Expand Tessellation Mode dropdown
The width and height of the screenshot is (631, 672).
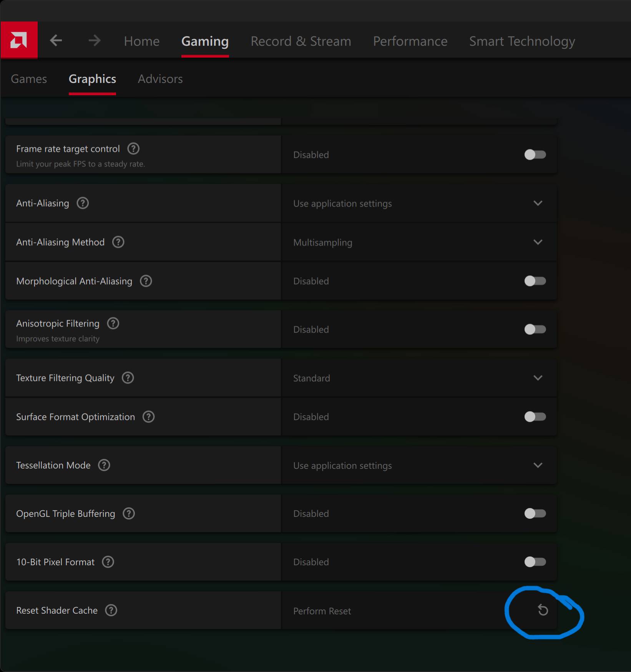pos(538,465)
